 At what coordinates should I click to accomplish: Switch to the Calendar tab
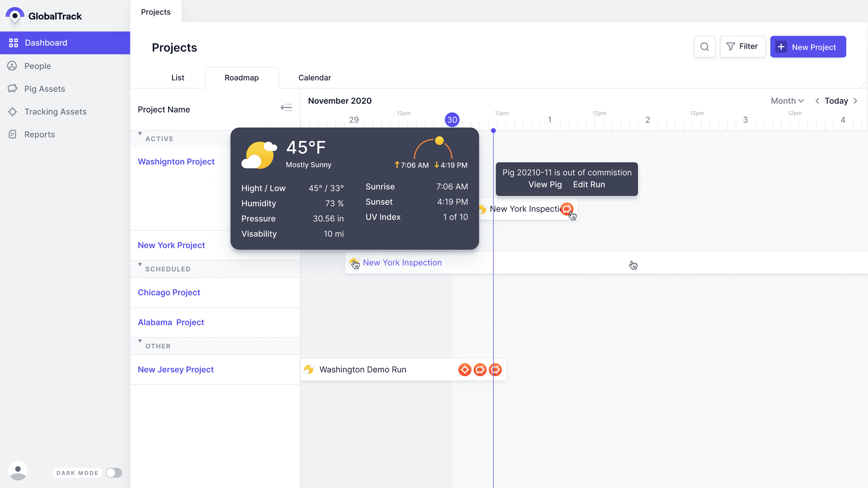click(314, 77)
